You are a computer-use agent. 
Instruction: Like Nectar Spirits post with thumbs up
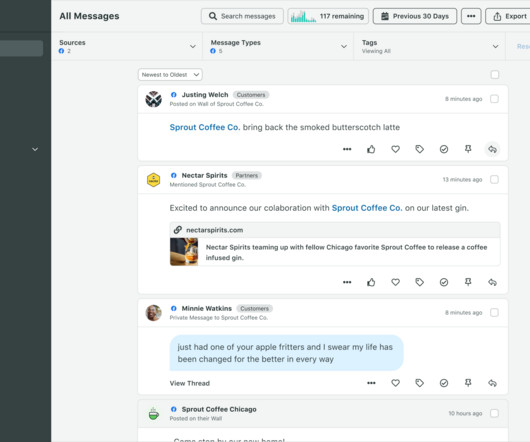click(x=371, y=282)
